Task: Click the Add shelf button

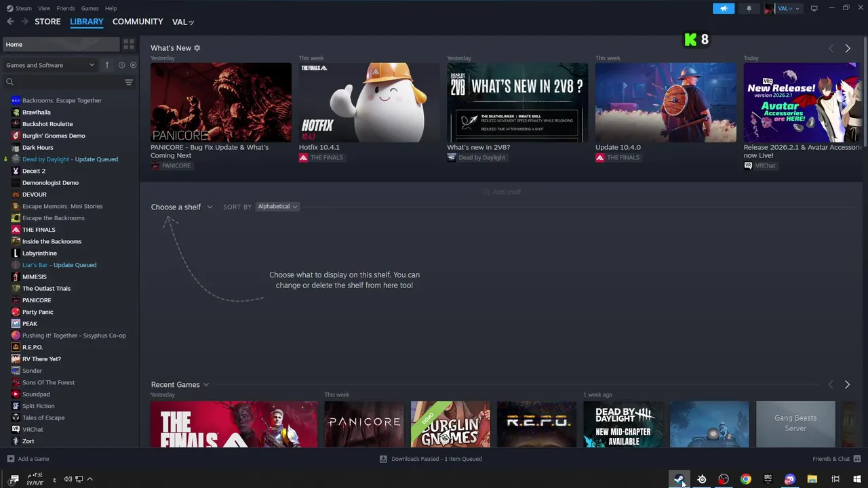Action: pyautogui.click(x=501, y=192)
